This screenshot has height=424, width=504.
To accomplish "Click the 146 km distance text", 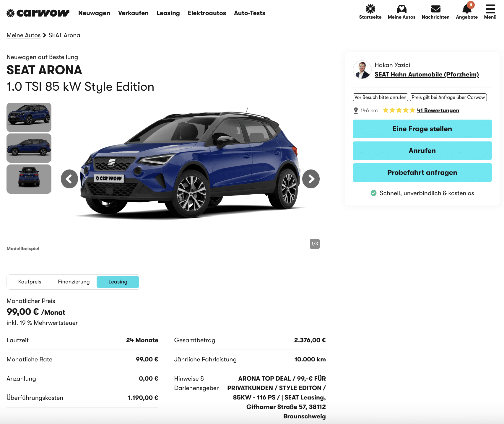I will 369,110.
